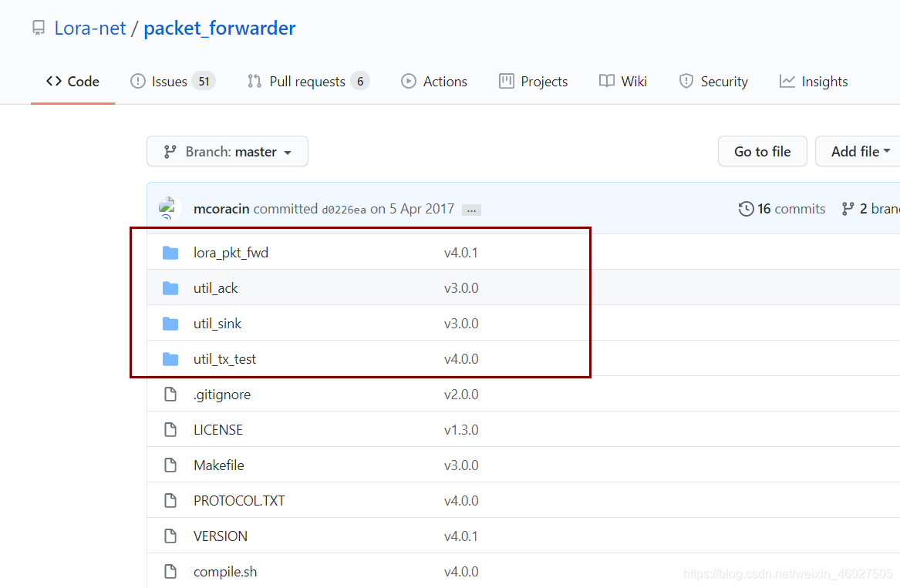
Task: Click the Issues count badge 51
Action: coord(204,82)
